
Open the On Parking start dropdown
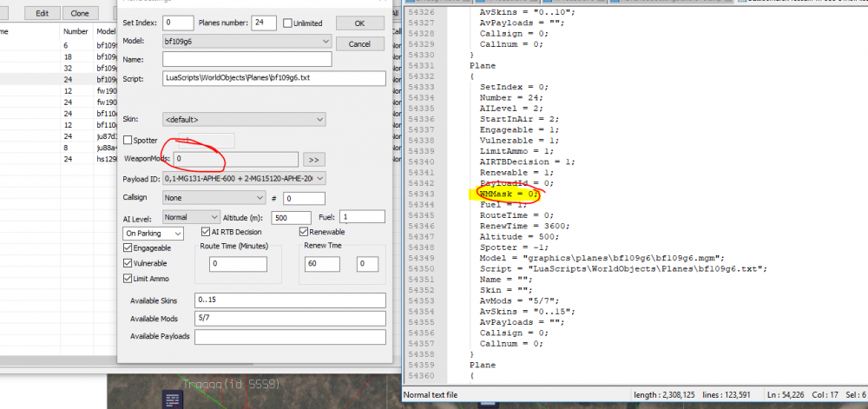pyautogui.click(x=153, y=233)
